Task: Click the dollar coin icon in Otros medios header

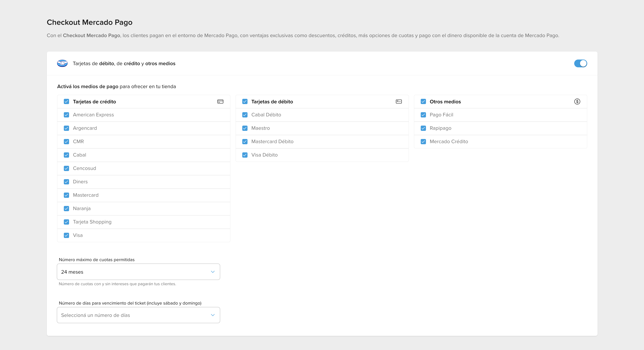Action: pyautogui.click(x=577, y=102)
